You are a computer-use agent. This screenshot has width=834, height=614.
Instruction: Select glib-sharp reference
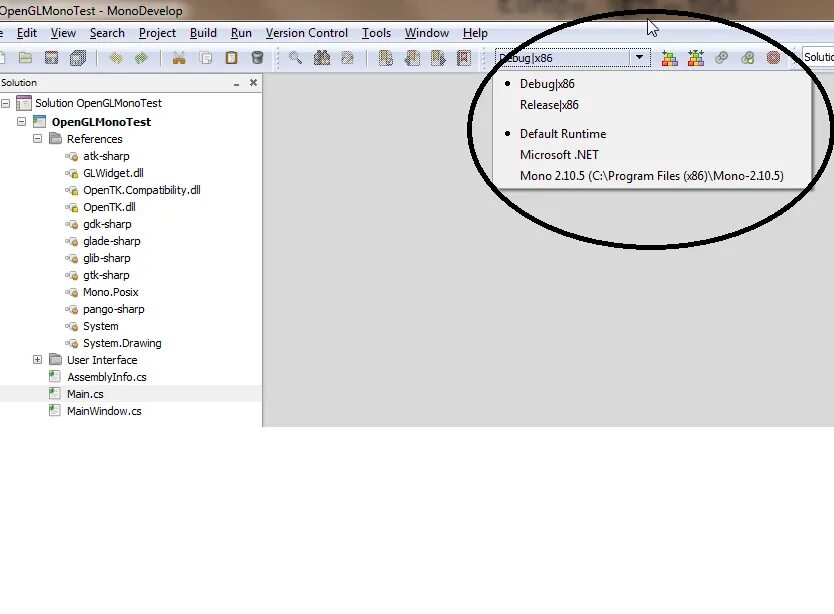pyautogui.click(x=106, y=258)
